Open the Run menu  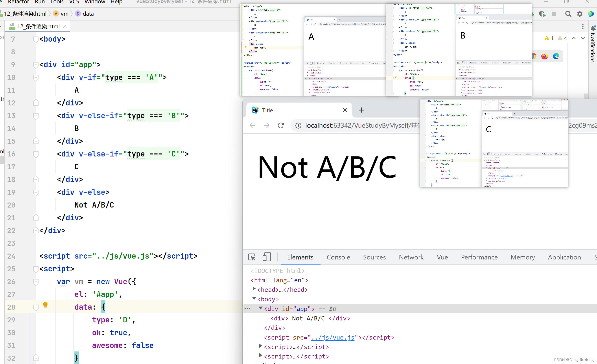tap(39, 2)
